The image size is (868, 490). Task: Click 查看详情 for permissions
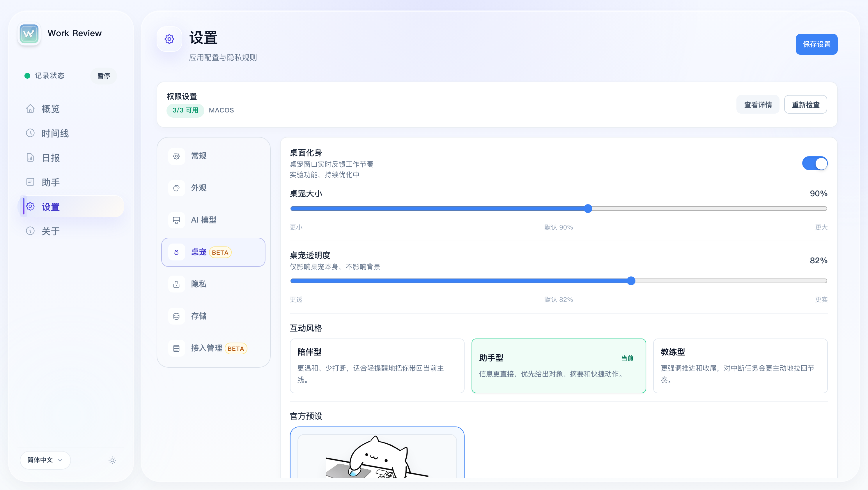tap(758, 105)
